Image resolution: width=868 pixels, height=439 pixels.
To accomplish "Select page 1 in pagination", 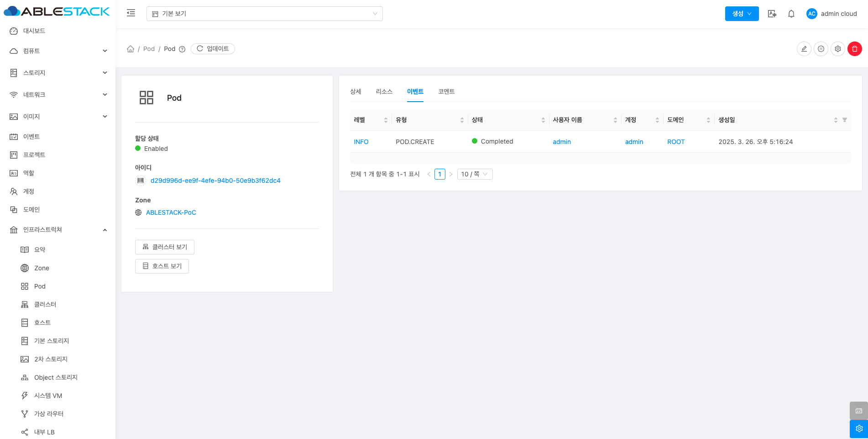I will [x=439, y=174].
